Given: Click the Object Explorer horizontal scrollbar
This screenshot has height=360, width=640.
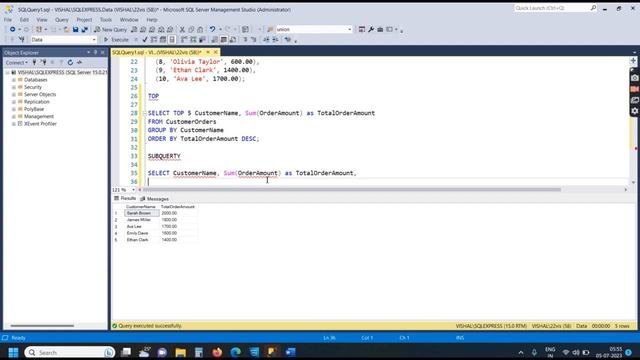Looking at the screenshot, I should tap(42, 326).
